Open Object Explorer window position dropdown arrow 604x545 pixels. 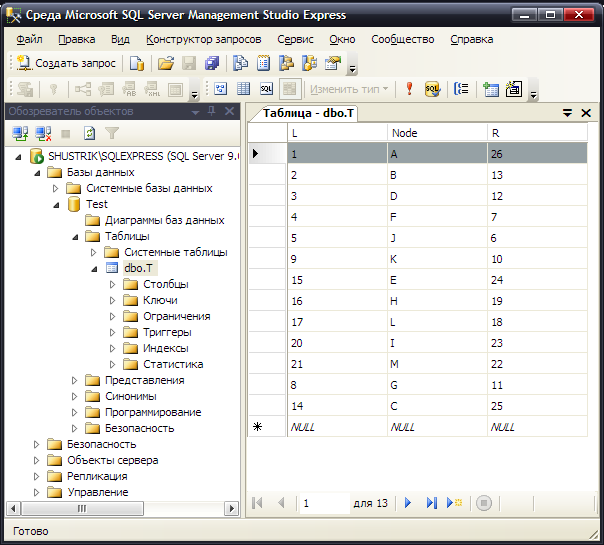[196, 112]
